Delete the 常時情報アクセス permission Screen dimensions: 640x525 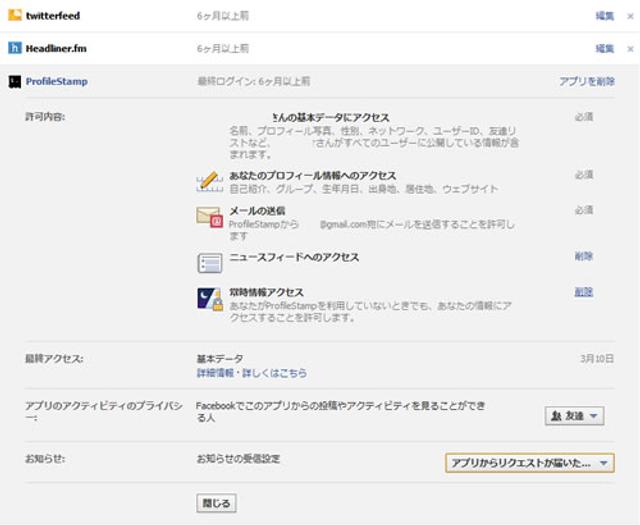coord(583,292)
